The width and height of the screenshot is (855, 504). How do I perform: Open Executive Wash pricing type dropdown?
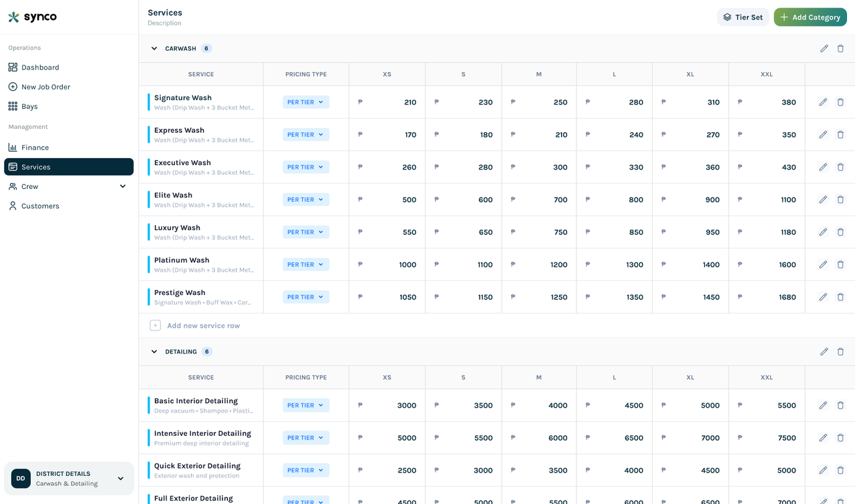[x=306, y=167]
